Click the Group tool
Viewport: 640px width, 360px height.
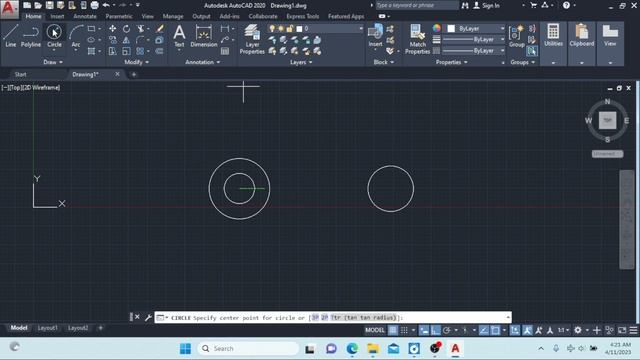[x=517, y=36]
